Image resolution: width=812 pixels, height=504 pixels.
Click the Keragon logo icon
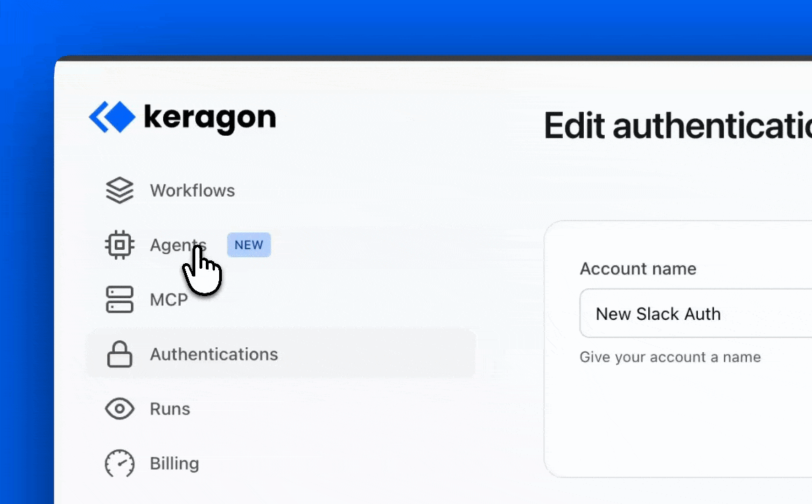coord(112,117)
